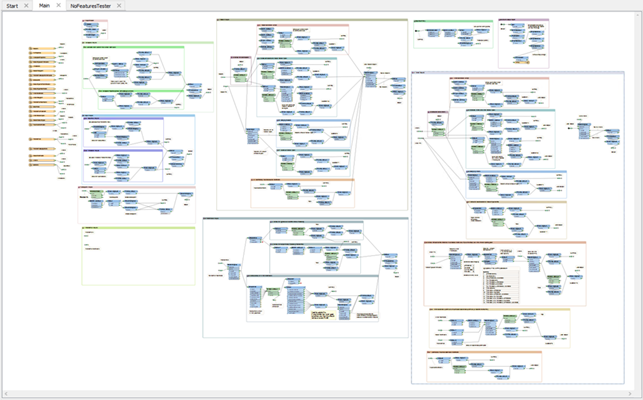
Task: Close the NoFeaturesTester tab
Action: pyautogui.click(x=119, y=5)
